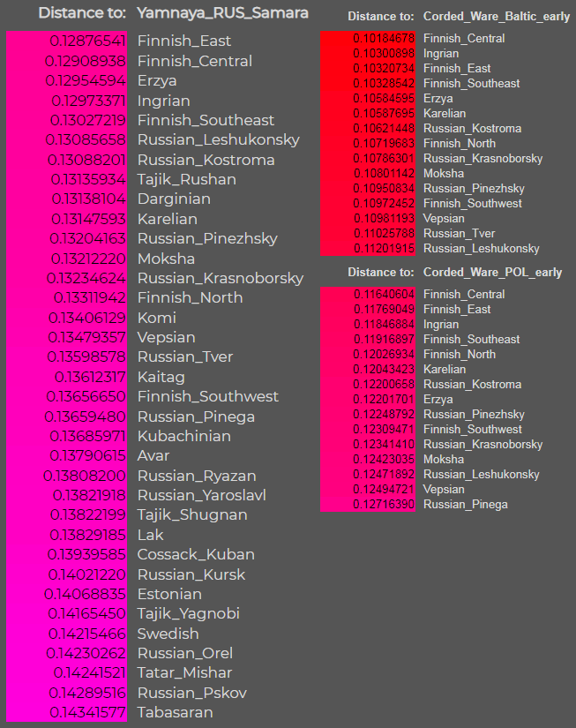Select Finnish_East beside 0.12876541

tap(183, 41)
